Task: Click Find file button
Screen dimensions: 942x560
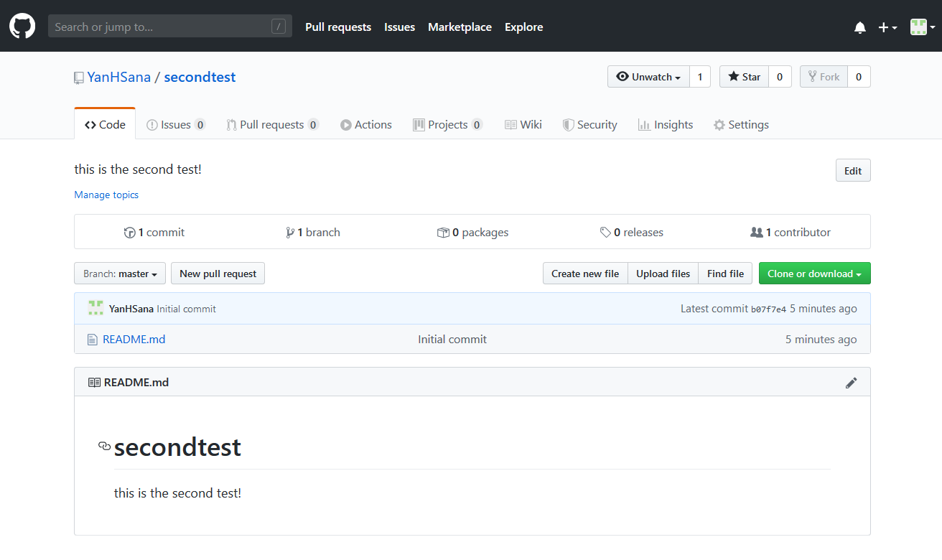Action: (x=725, y=274)
